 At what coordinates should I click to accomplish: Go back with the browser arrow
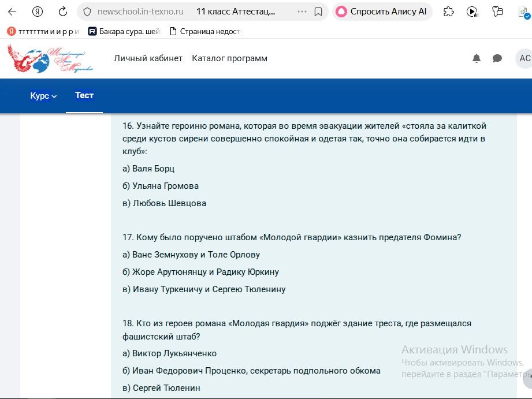pyautogui.click(x=12, y=12)
